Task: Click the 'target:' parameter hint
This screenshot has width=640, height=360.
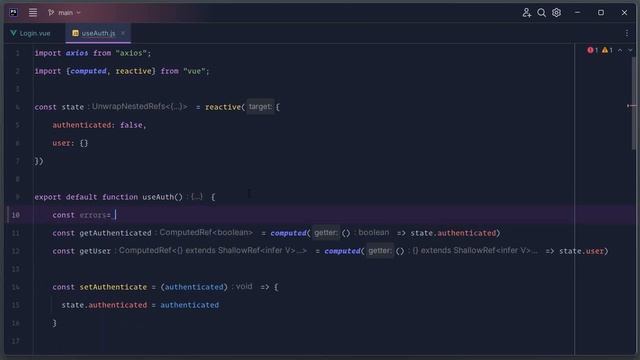Action: 260,107
